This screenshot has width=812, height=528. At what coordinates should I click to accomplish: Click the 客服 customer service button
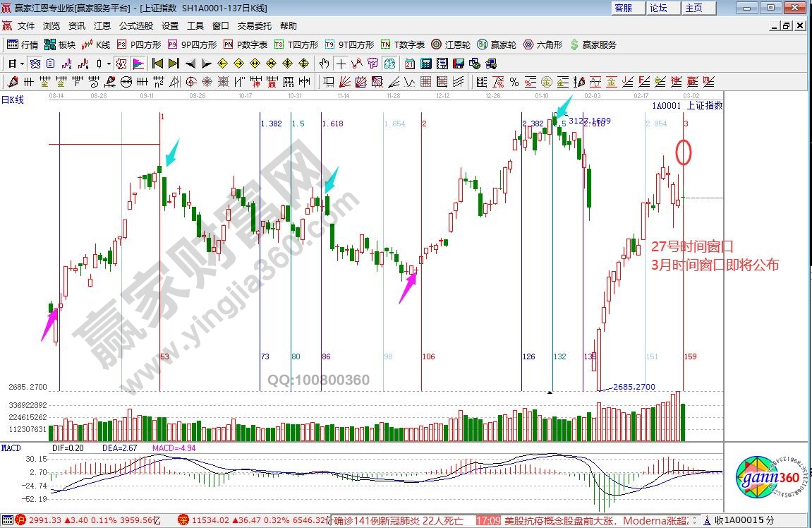[624, 8]
